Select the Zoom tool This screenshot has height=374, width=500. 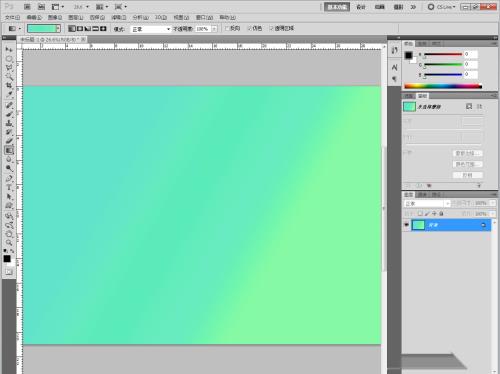(x=9, y=243)
